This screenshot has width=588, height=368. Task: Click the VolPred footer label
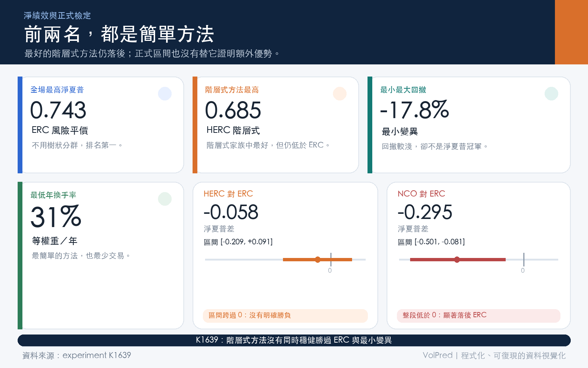point(438,355)
